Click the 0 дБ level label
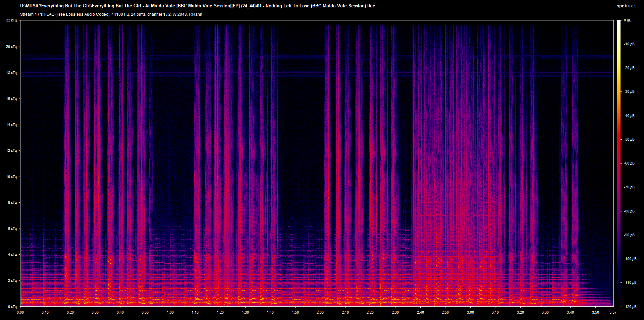 click(x=627, y=20)
